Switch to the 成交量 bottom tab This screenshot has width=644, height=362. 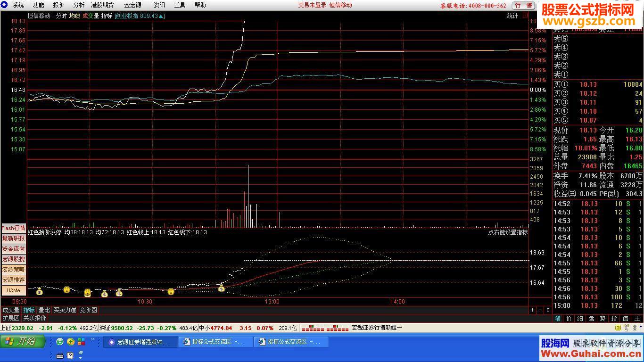(x=11, y=310)
